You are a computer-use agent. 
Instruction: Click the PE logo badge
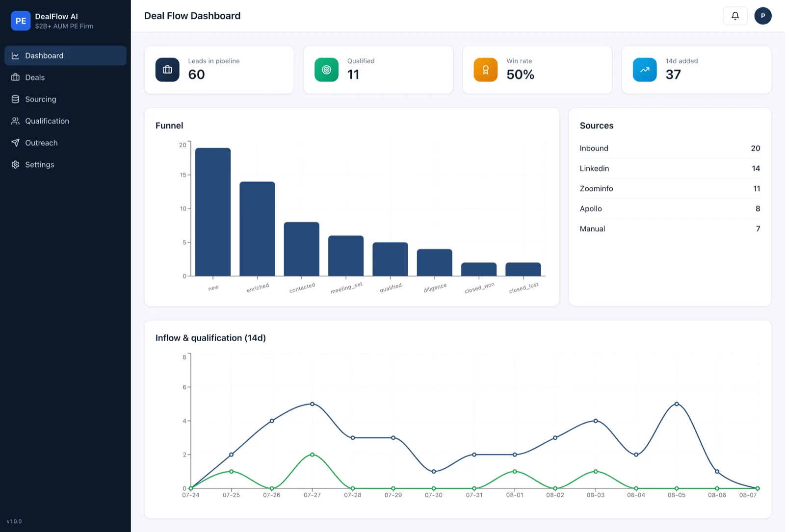coord(21,21)
